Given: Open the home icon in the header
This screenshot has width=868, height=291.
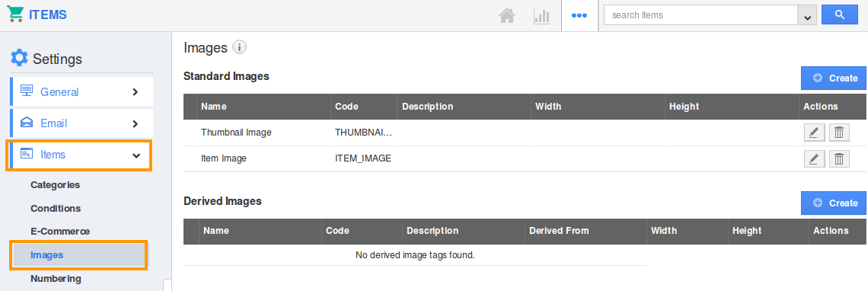Looking at the screenshot, I should [x=507, y=15].
